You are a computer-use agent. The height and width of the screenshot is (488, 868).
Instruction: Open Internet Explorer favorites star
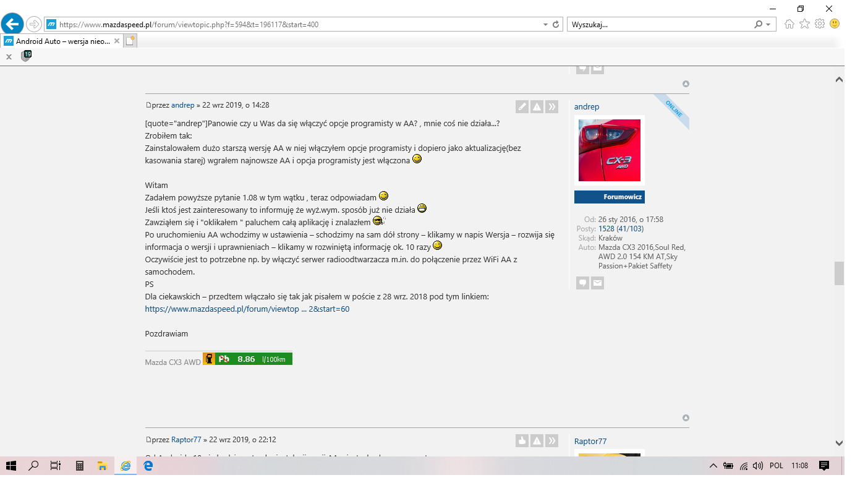click(804, 24)
